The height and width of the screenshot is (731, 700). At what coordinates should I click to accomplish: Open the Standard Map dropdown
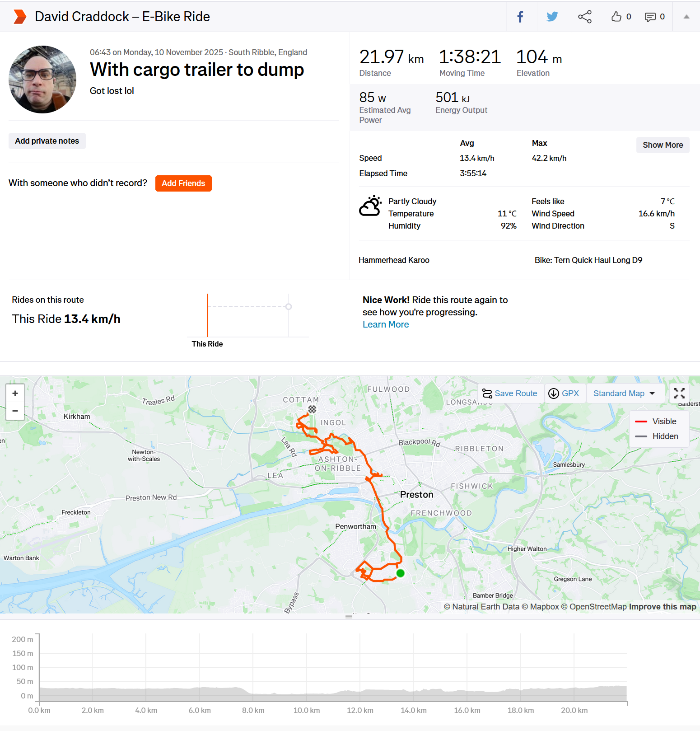[624, 394]
